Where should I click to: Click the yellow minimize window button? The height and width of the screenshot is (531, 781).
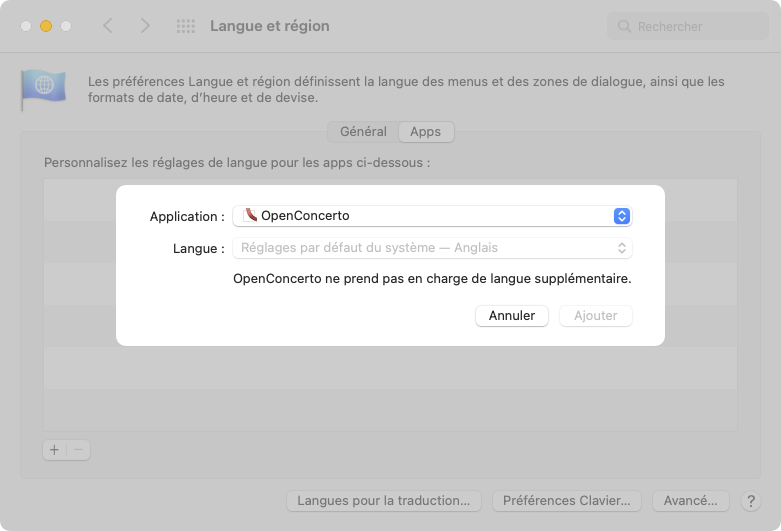tap(46, 26)
